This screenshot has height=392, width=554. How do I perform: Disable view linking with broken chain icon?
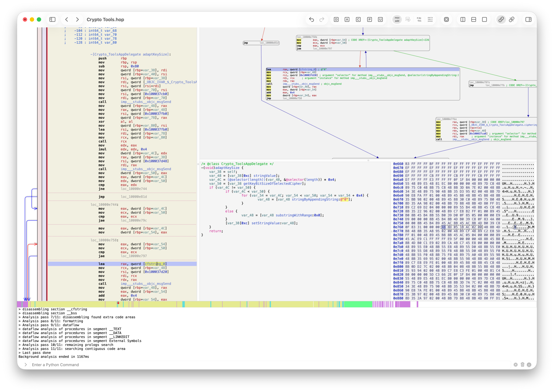pos(512,19)
